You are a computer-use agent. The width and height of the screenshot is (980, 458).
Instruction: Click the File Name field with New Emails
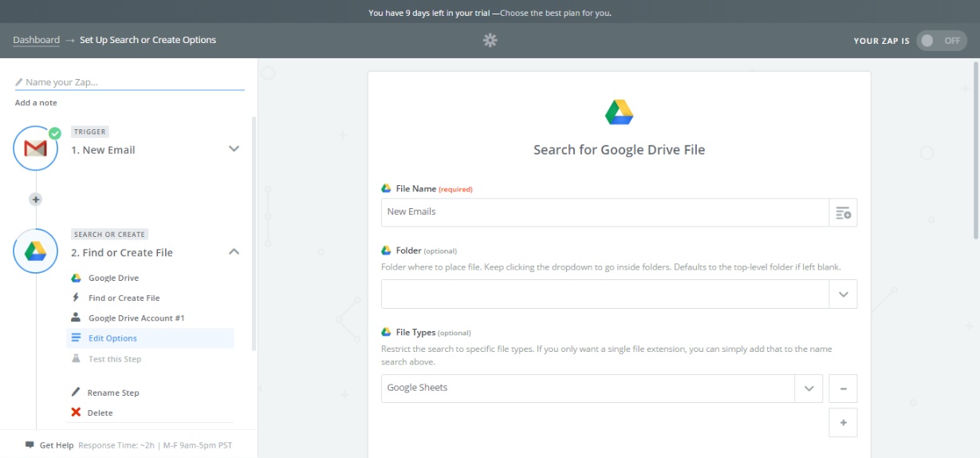tap(605, 212)
